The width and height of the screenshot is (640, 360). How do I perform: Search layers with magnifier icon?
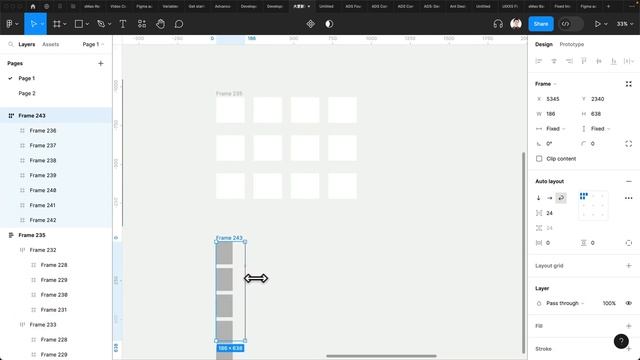pos(11,44)
